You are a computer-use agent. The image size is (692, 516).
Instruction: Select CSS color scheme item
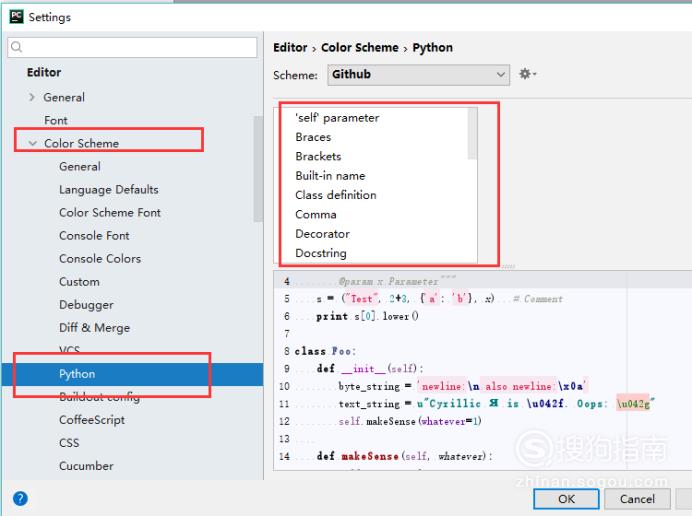point(69,443)
